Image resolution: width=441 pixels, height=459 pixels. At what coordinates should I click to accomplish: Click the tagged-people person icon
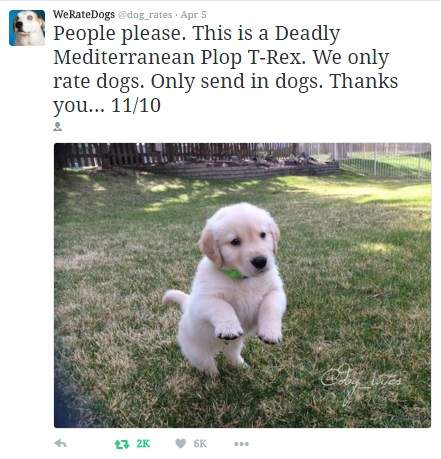coord(58,126)
